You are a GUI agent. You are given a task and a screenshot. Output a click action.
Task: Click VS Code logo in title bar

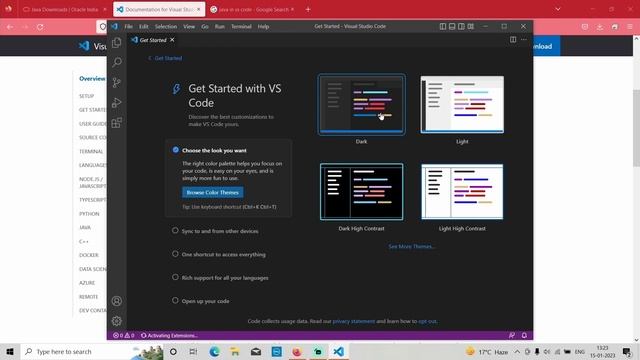[x=115, y=26]
